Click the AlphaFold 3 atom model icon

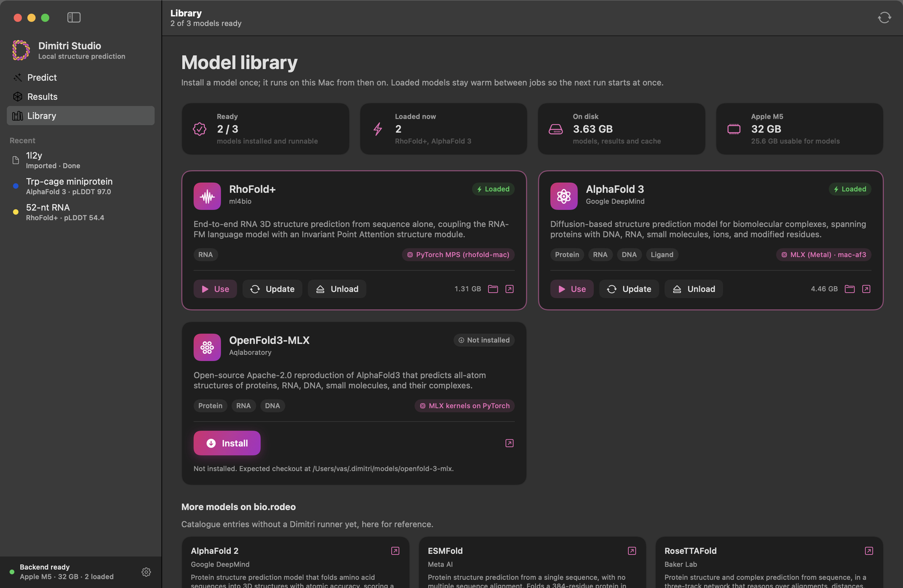coord(564,196)
